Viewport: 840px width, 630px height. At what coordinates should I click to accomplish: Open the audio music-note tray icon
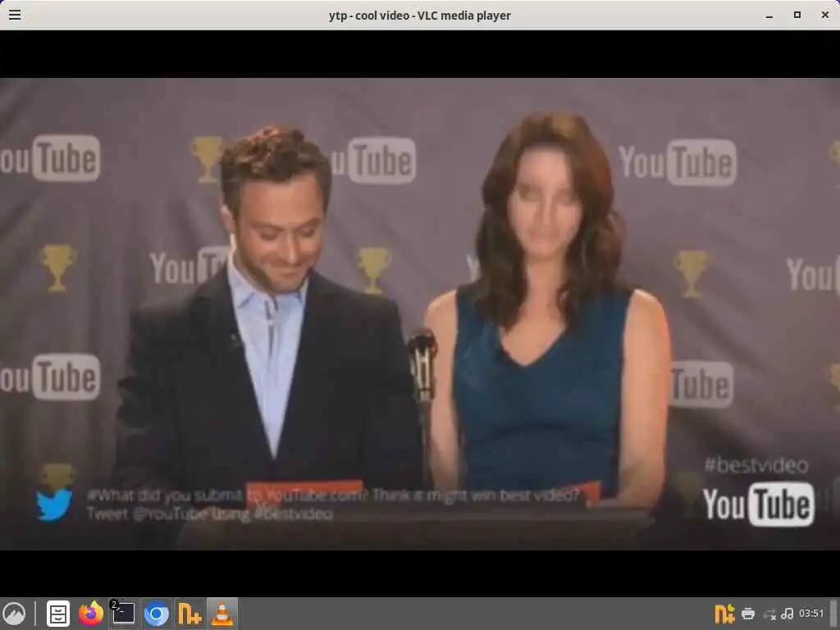[x=787, y=614]
